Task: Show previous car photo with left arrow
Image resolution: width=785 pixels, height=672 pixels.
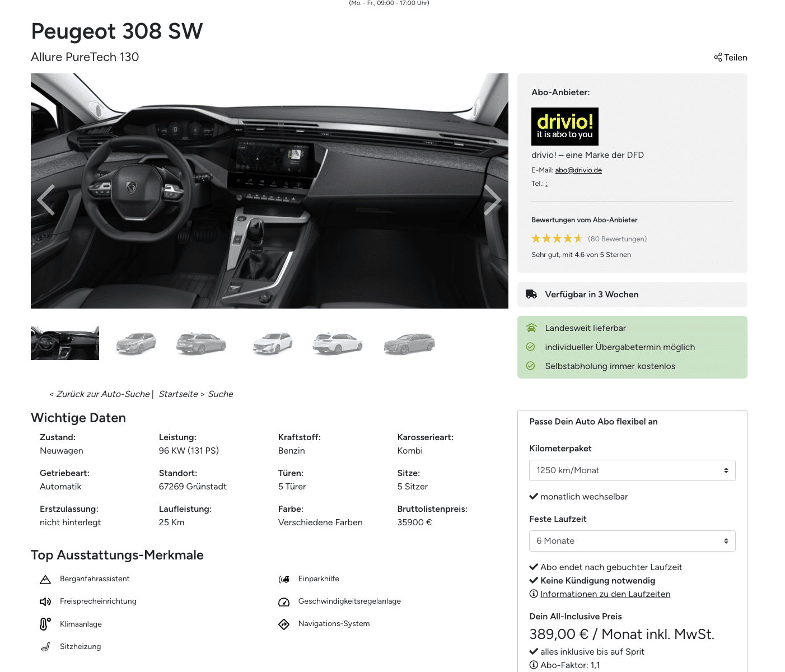Action: (46, 200)
